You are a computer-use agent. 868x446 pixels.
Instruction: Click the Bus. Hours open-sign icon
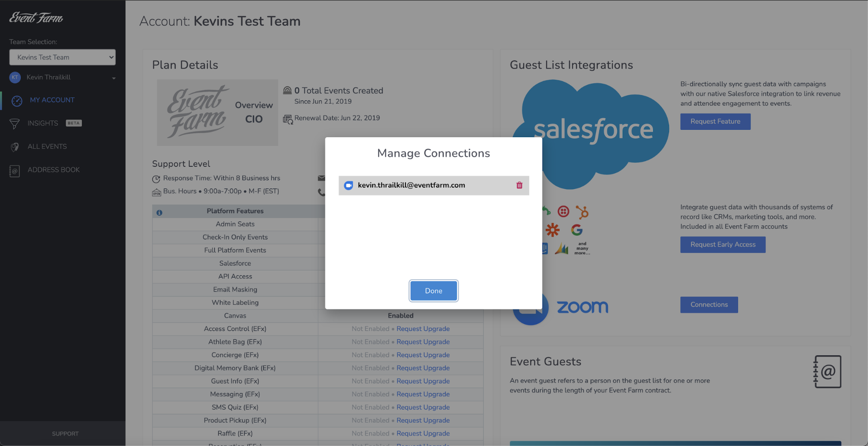tap(156, 192)
